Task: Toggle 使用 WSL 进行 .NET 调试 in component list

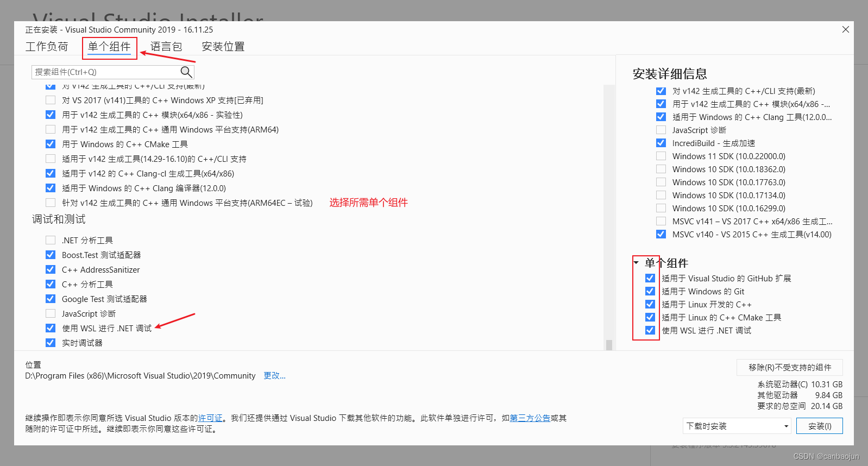Action: tap(51, 328)
